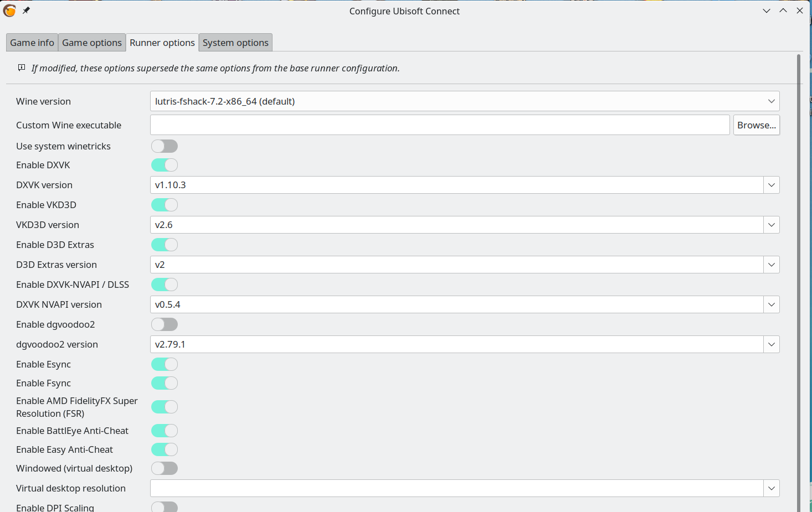Open the Wine version dropdown
Viewport: 812px width, 512px height.
tap(465, 101)
